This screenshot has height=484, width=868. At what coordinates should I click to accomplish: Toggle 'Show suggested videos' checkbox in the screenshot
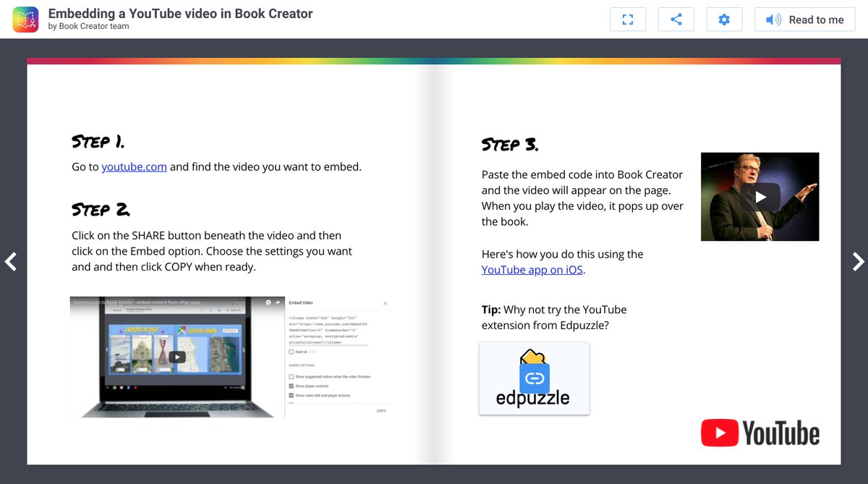(292, 377)
